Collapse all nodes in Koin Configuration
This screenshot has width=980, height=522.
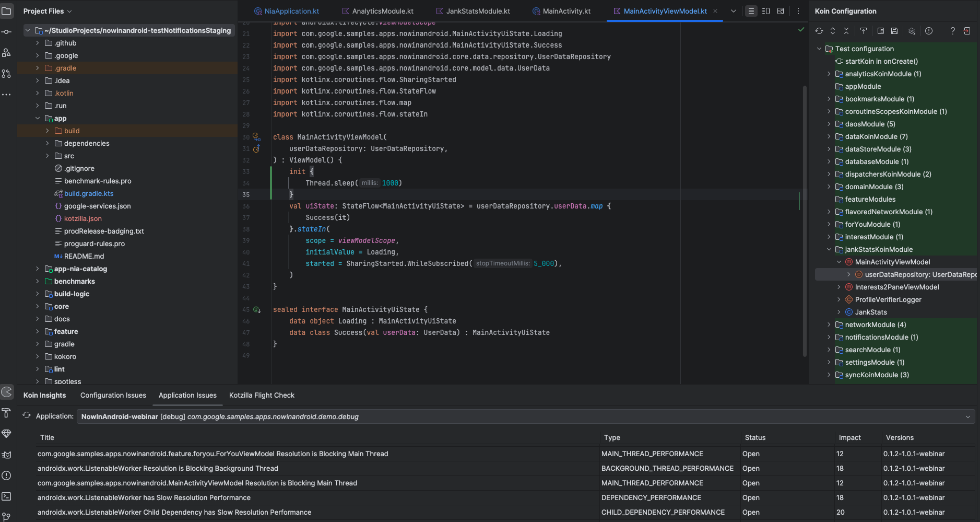[x=846, y=31]
